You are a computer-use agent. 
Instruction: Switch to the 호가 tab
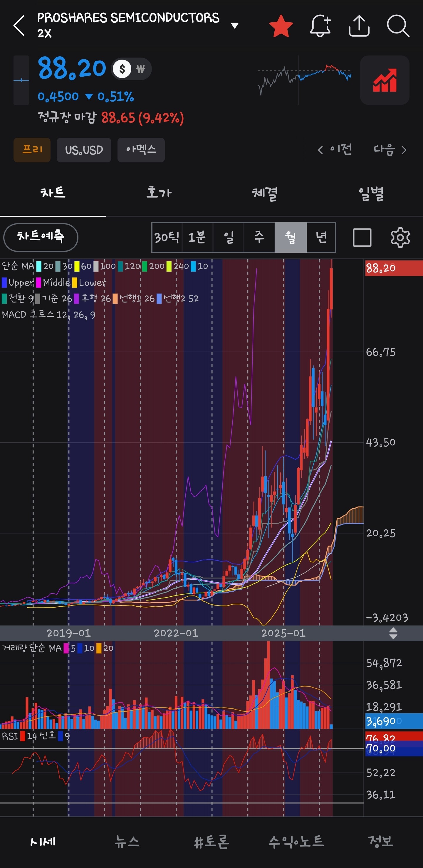[159, 193]
